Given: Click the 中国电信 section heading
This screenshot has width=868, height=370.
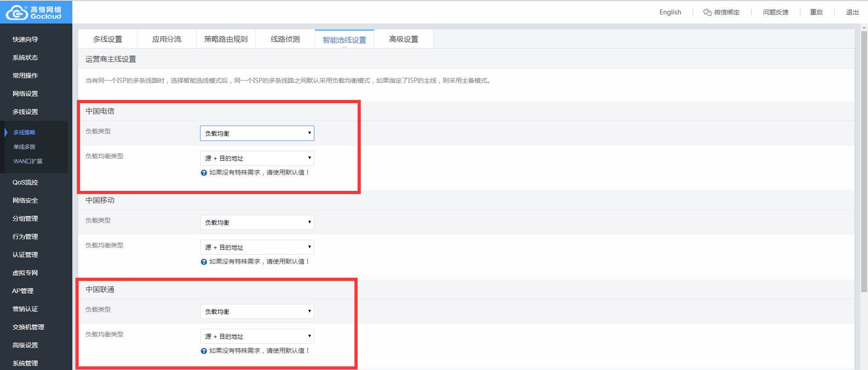Looking at the screenshot, I should 100,111.
